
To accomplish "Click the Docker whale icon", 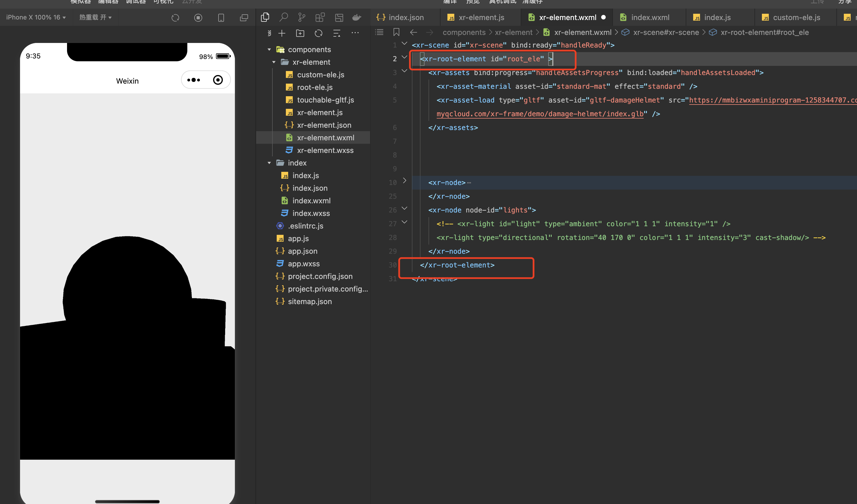I will tap(356, 17).
